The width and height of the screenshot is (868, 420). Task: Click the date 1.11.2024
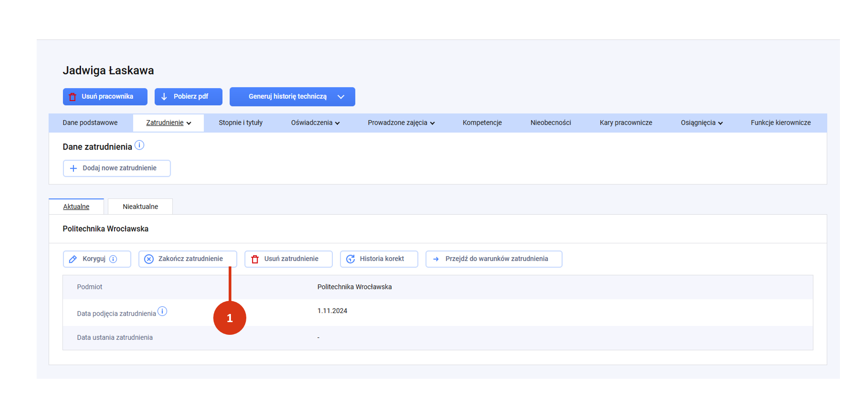(x=332, y=311)
